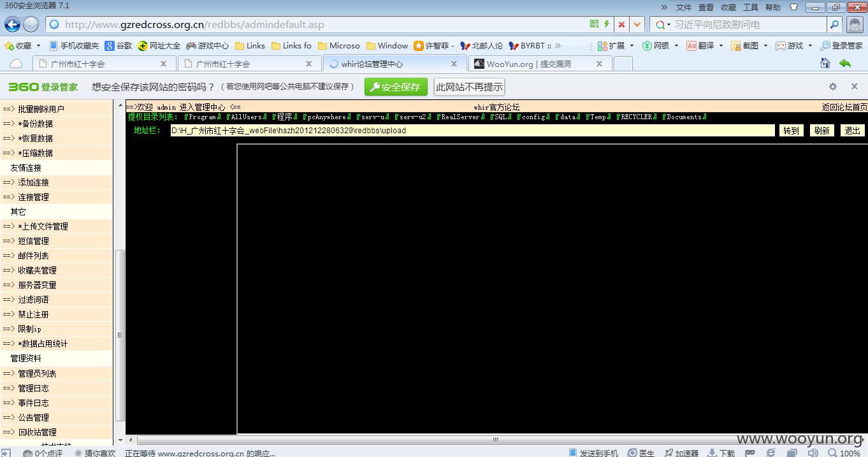Click the content horizontal scrollbar

click(496, 440)
